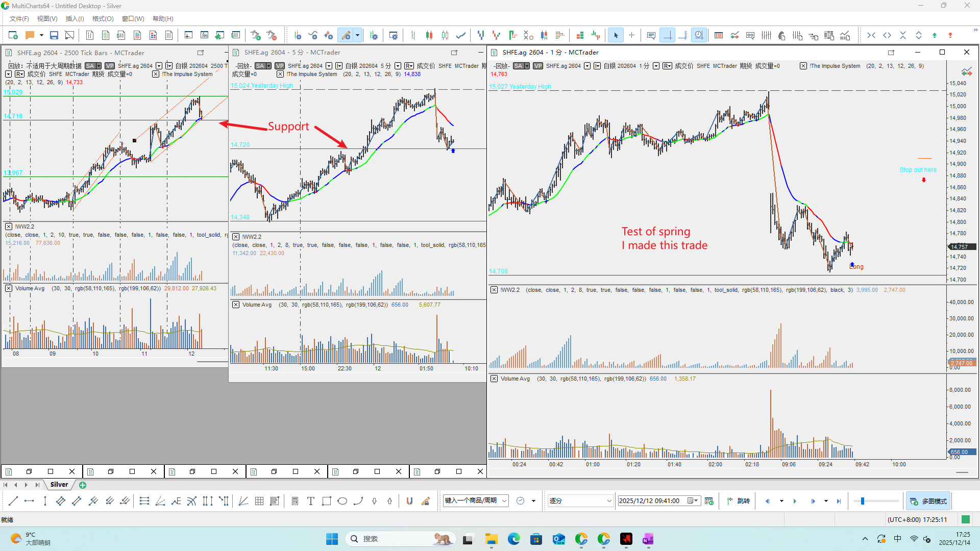Click the playback jump-to-end button
Screen dimensions: 980x551
pyautogui.click(x=839, y=501)
